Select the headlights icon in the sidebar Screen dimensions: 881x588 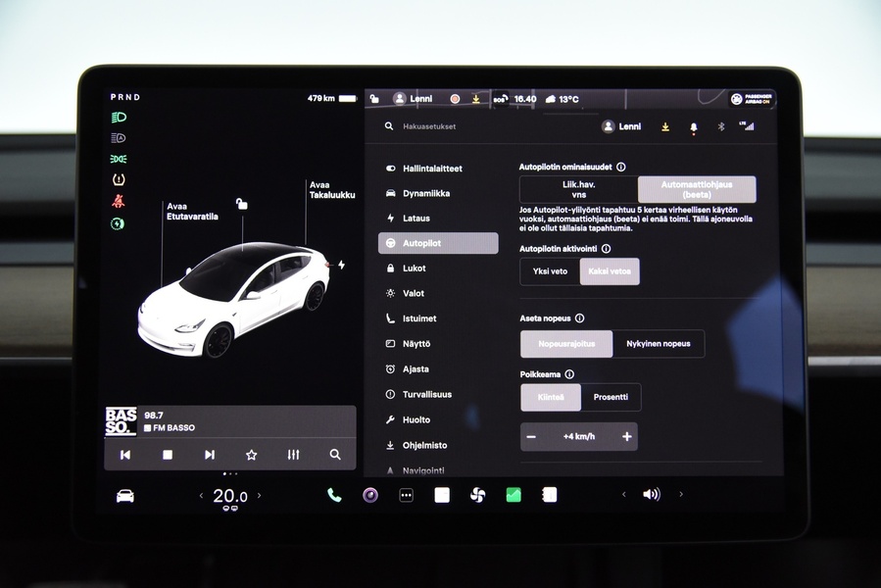click(119, 117)
